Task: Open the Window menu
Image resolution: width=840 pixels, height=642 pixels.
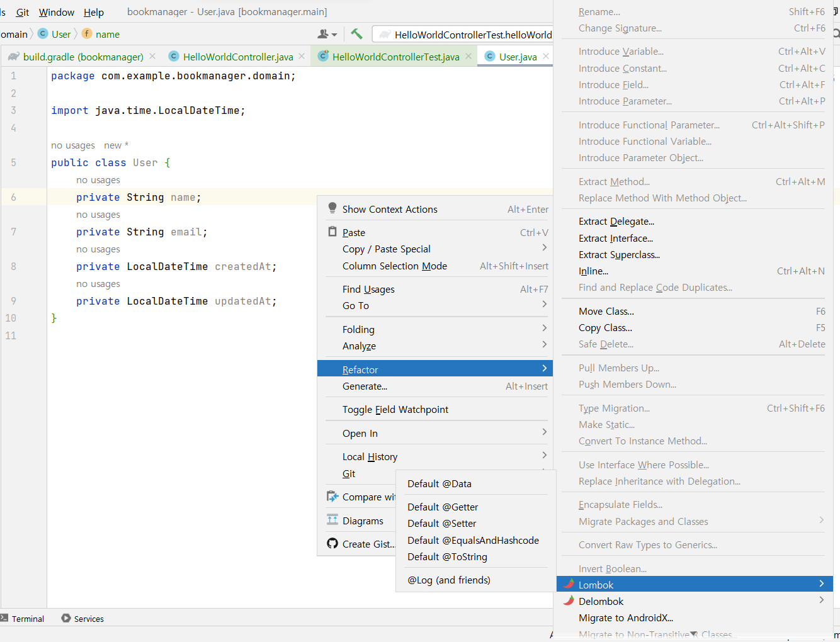Action: pos(57,12)
